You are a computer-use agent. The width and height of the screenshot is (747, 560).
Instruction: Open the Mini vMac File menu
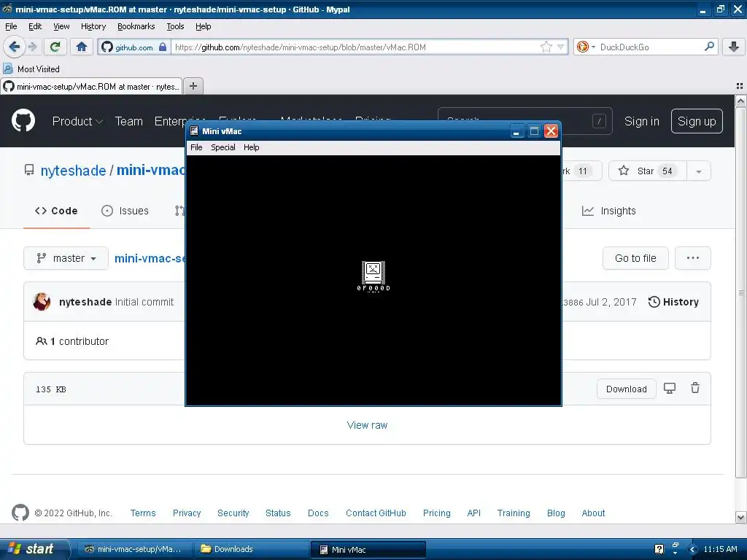[196, 147]
